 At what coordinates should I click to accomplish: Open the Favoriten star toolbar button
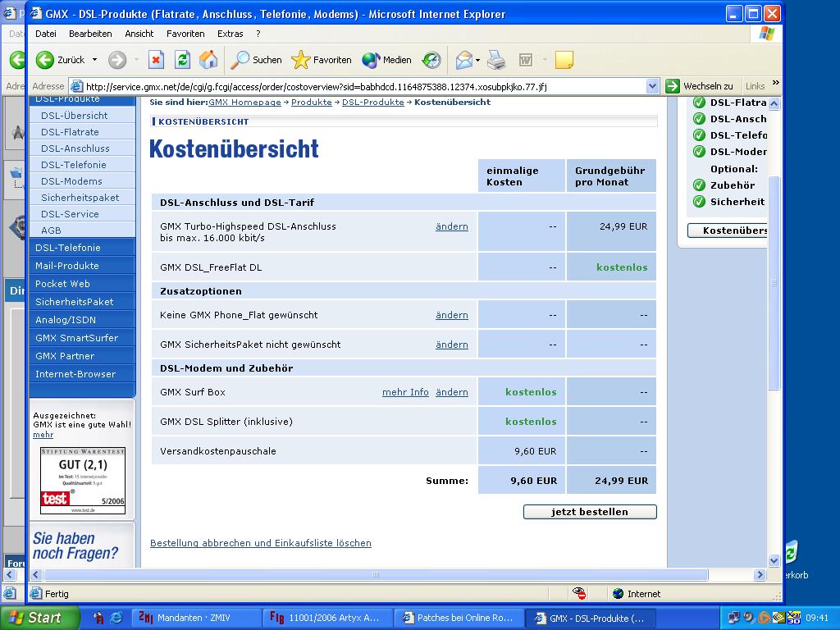click(x=322, y=60)
